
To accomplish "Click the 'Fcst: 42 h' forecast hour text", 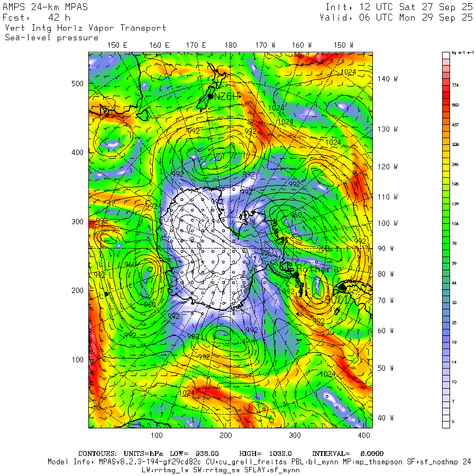I will coord(36,17).
